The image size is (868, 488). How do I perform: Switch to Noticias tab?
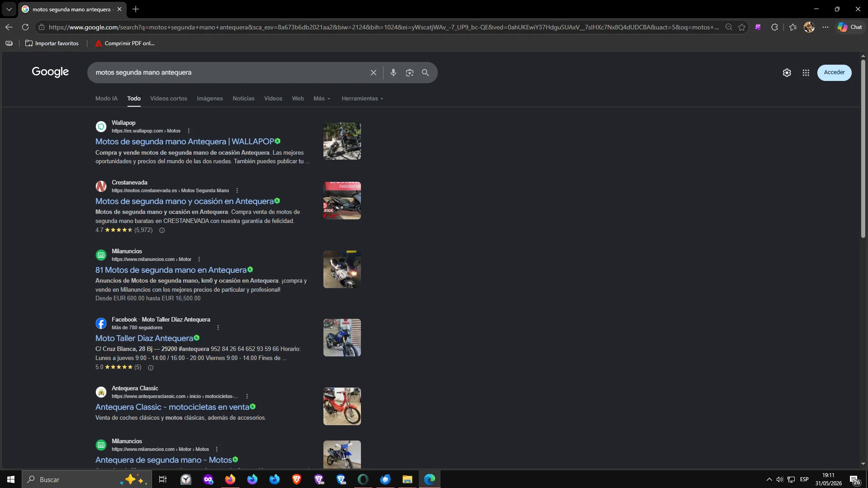(x=243, y=99)
